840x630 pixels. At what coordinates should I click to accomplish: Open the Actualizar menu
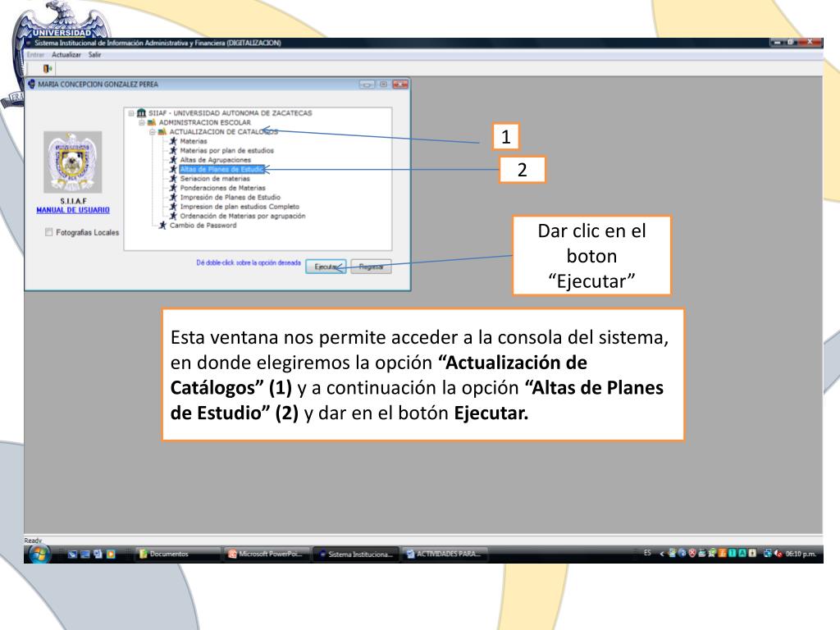[66, 54]
